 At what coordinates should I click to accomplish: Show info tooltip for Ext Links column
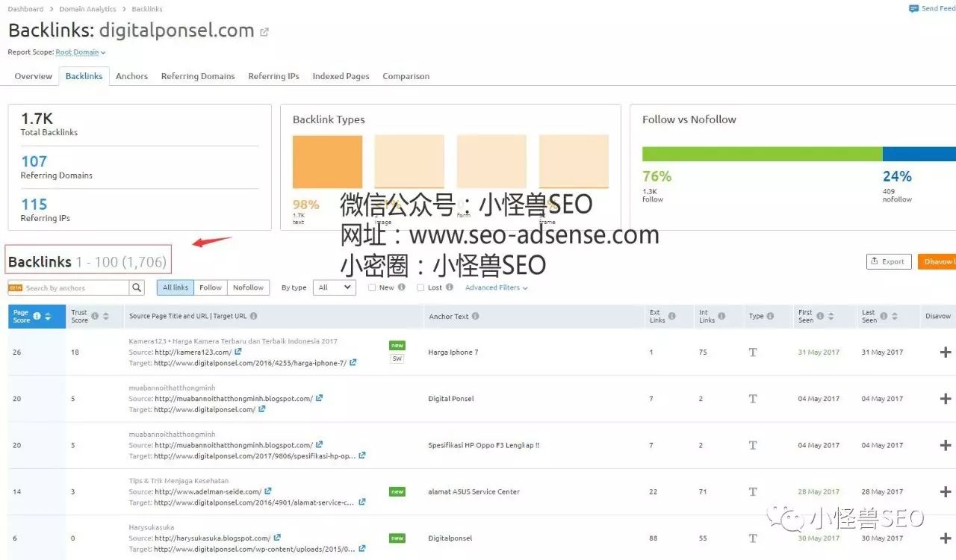pos(671,316)
